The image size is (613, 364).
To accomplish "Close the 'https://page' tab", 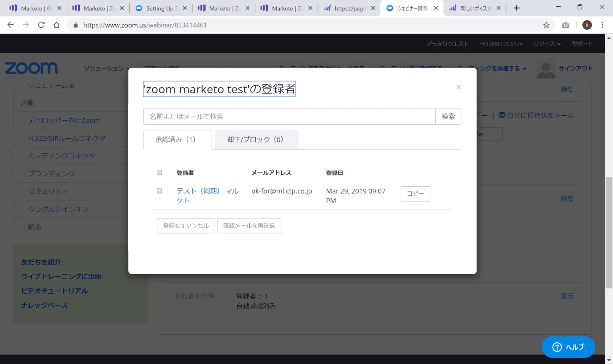I will tap(373, 8).
